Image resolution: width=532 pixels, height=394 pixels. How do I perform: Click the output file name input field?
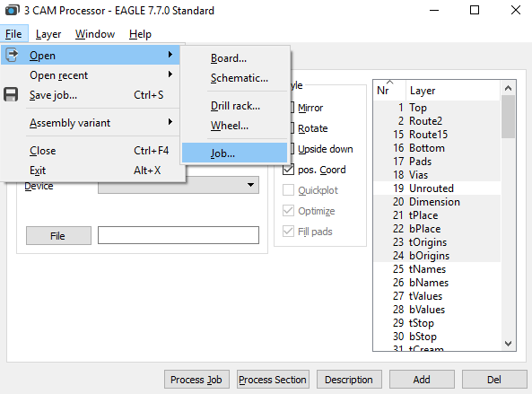click(179, 235)
